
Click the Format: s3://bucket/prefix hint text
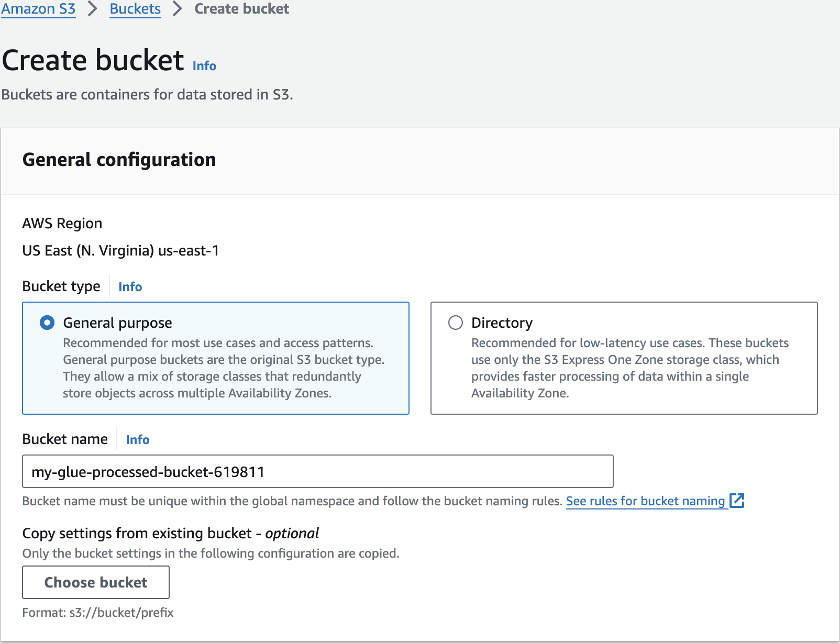pyautogui.click(x=98, y=613)
